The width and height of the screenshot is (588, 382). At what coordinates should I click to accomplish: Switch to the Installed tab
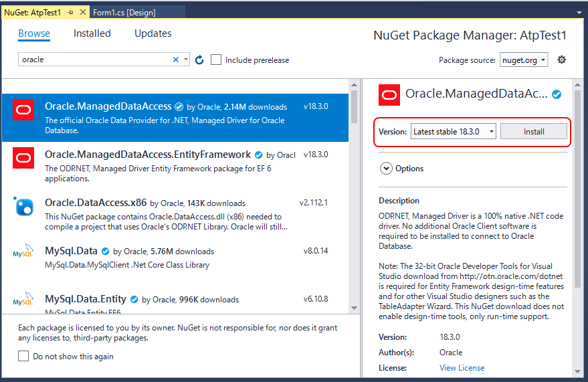coord(92,33)
